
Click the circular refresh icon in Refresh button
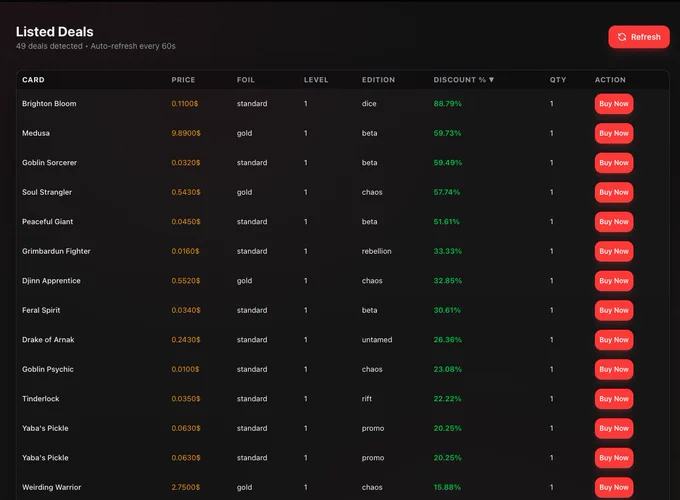point(622,37)
